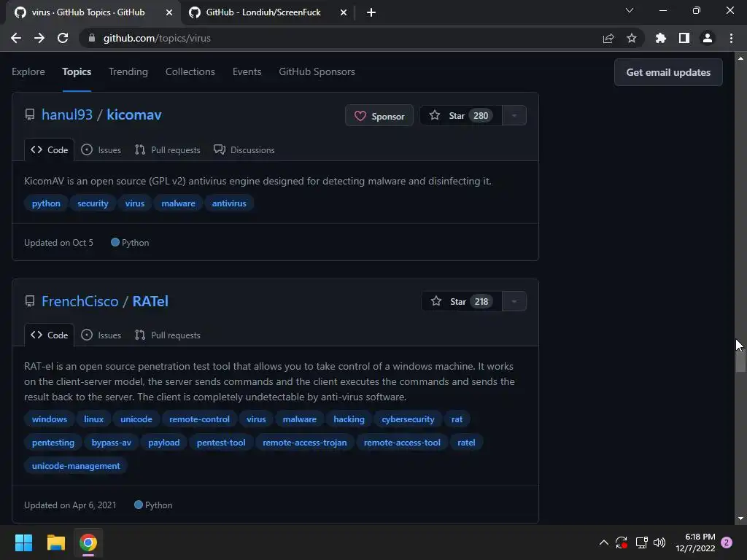Open the Extensions puzzle icon
Image resolution: width=747 pixels, height=560 pixels.
point(661,38)
